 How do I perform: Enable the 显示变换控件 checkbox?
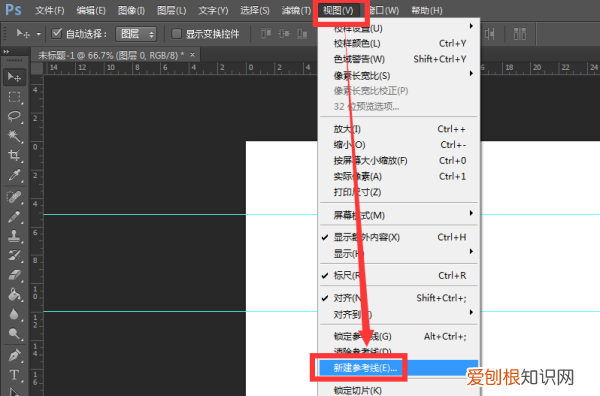(176, 34)
